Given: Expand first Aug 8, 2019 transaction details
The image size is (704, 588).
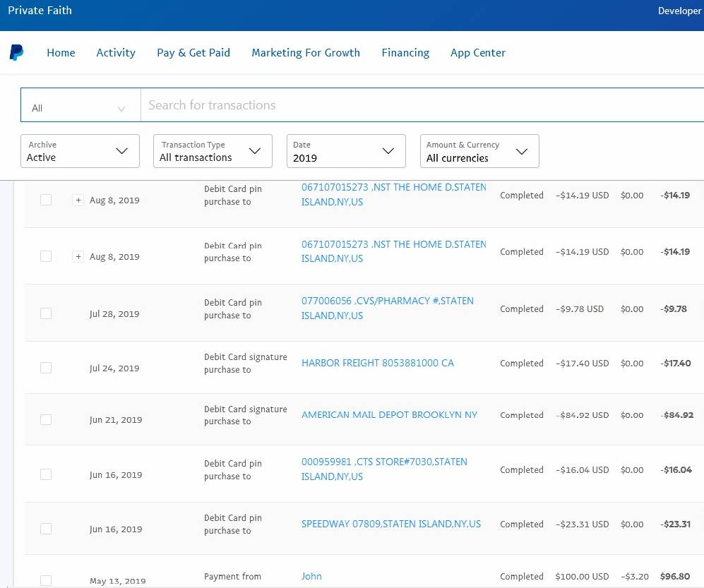Looking at the screenshot, I should click(x=78, y=200).
